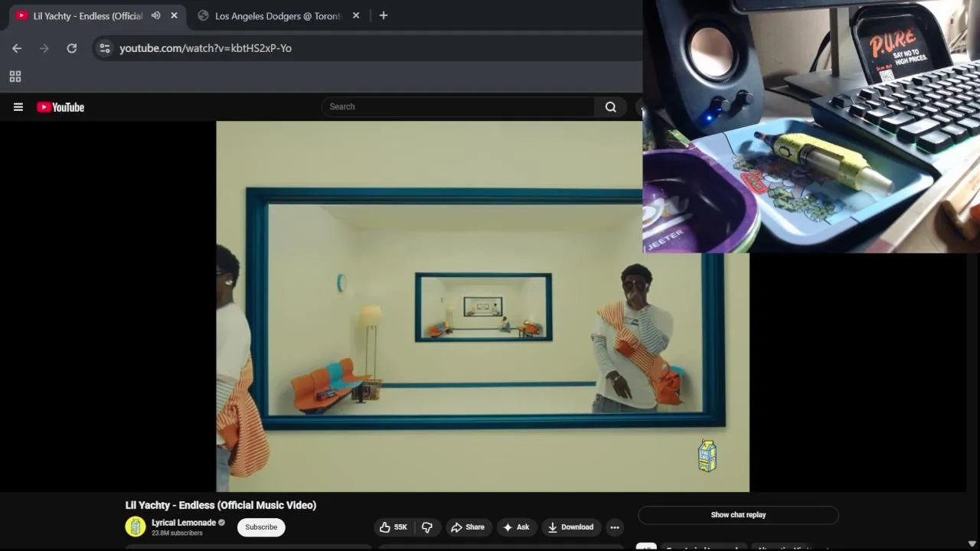980x551 pixels.
Task: Share the Endless music video
Action: (468, 527)
